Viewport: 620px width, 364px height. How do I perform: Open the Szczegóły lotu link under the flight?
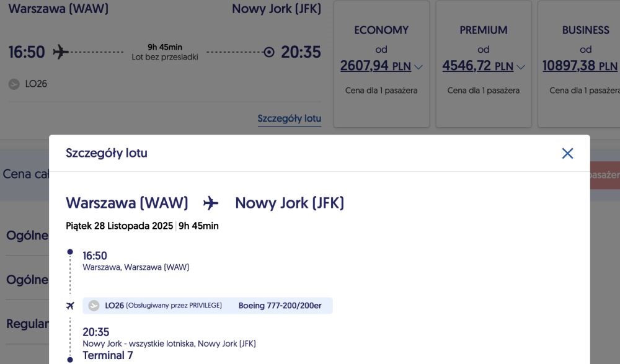click(289, 118)
